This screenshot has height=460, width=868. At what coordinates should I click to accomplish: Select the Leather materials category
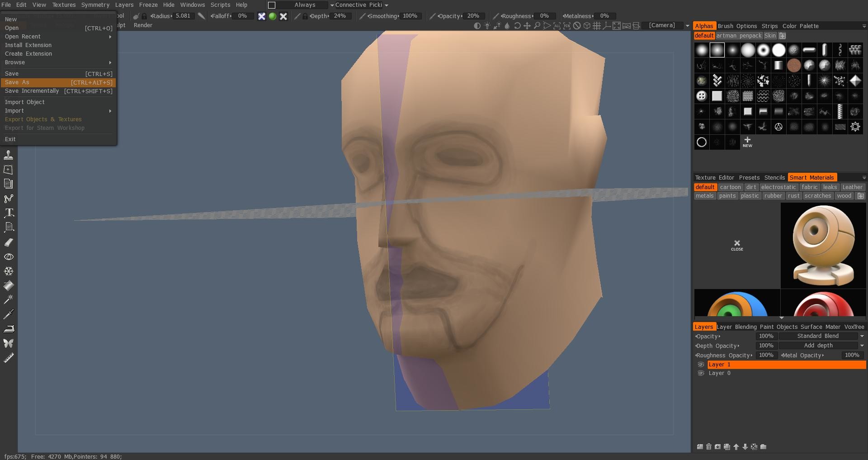coord(853,187)
